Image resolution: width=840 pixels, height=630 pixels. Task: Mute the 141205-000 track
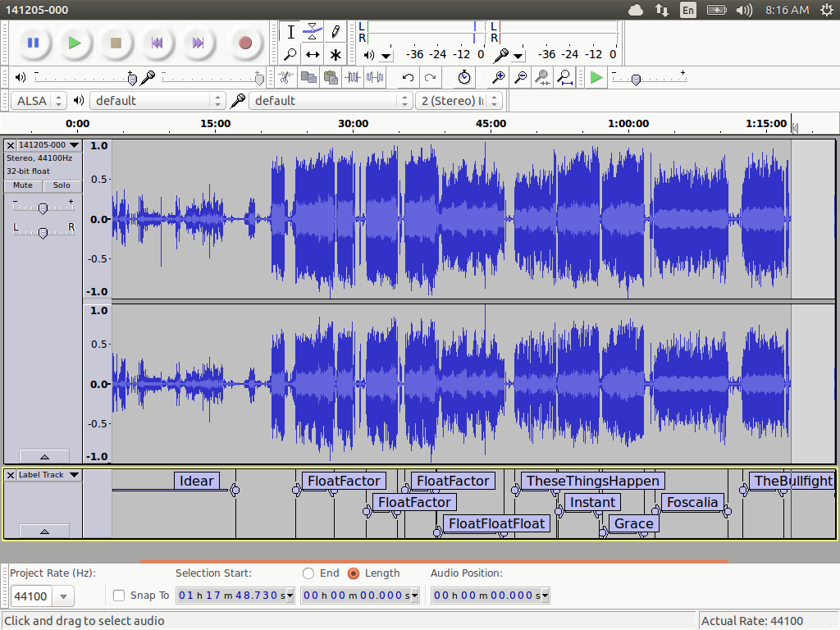(x=23, y=185)
